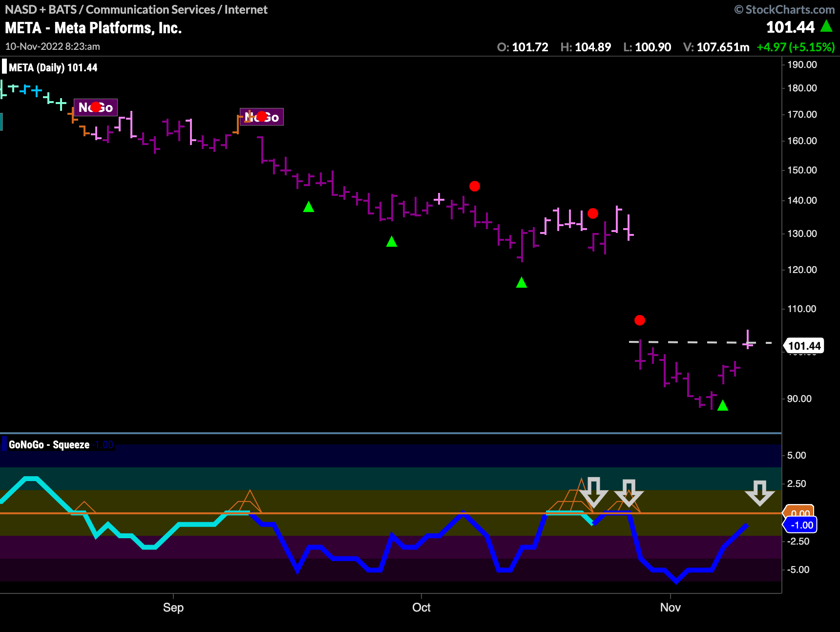Image resolution: width=840 pixels, height=632 pixels.
Task: Click the Nov label on the date axis
Action: point(671,607)
